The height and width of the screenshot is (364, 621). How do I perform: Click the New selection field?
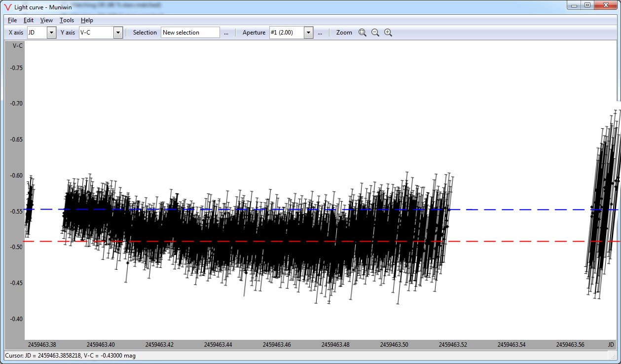pos(190,33)
